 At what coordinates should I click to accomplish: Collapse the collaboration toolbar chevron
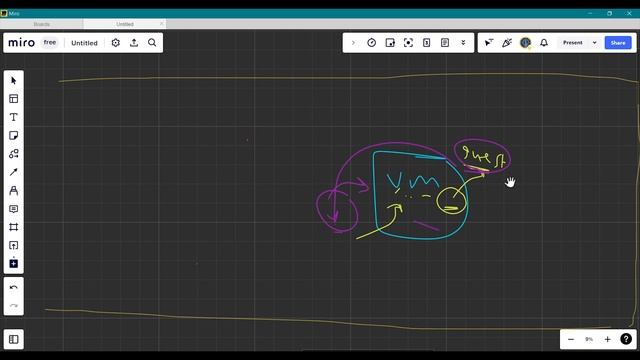coord(353,43)
